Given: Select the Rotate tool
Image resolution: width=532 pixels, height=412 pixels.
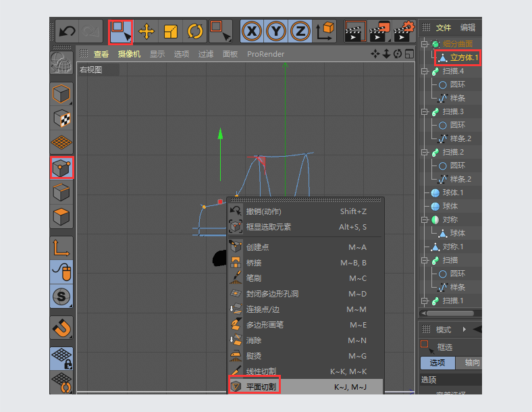Looking at the screenshot, I should [195, 32].
